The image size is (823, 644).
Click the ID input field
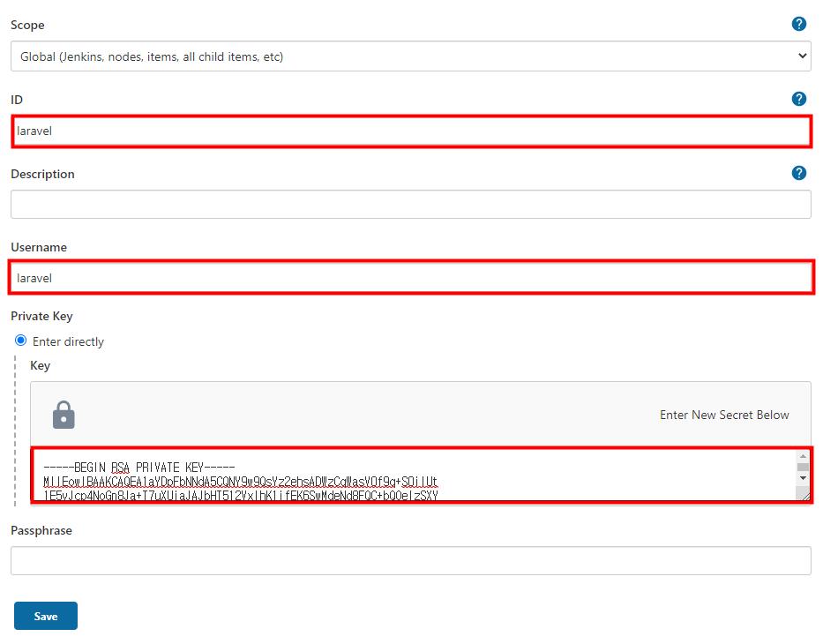411,131
